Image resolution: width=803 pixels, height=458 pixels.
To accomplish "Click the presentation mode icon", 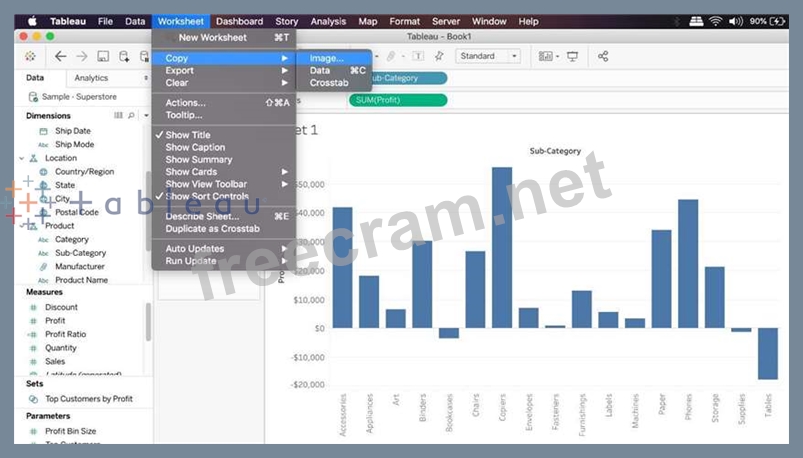I will (572, 57).
